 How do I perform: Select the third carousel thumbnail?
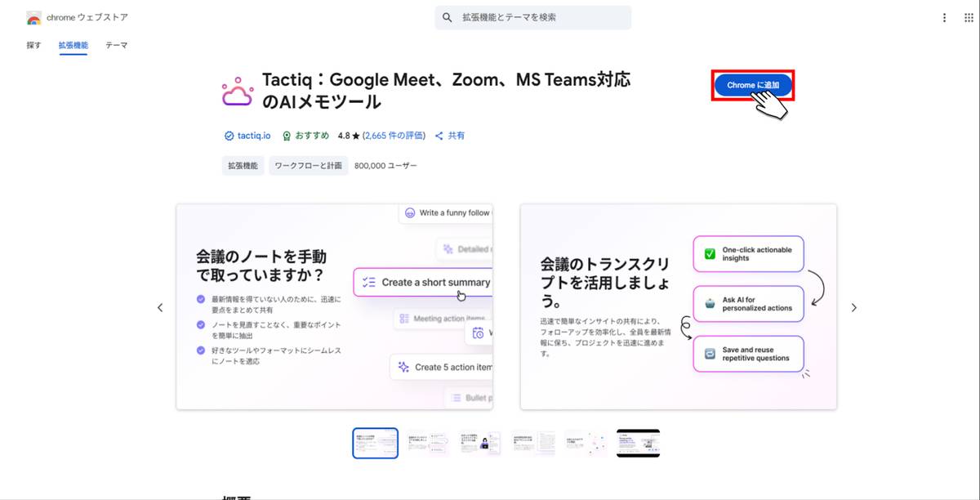(481, 444)
